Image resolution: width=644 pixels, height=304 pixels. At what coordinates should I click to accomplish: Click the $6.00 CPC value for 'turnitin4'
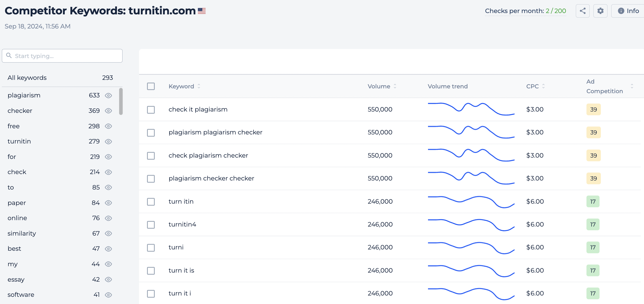pos(535,224)
